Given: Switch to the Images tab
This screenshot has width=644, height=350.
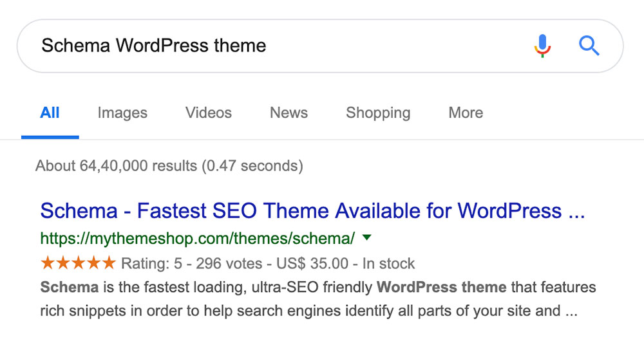Looking at the screenshot, I should 122,113.
